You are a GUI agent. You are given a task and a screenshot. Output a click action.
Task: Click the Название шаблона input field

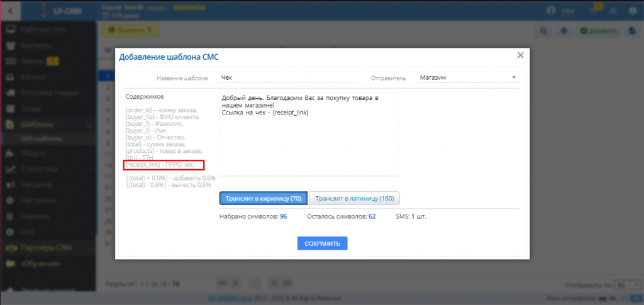tap(287, 78)
